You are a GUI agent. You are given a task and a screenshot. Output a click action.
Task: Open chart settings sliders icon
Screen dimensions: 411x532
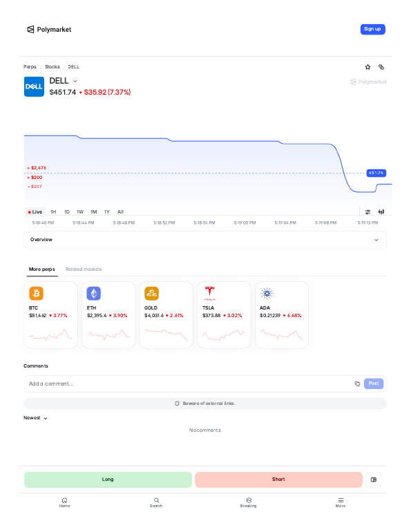[367, 211]
